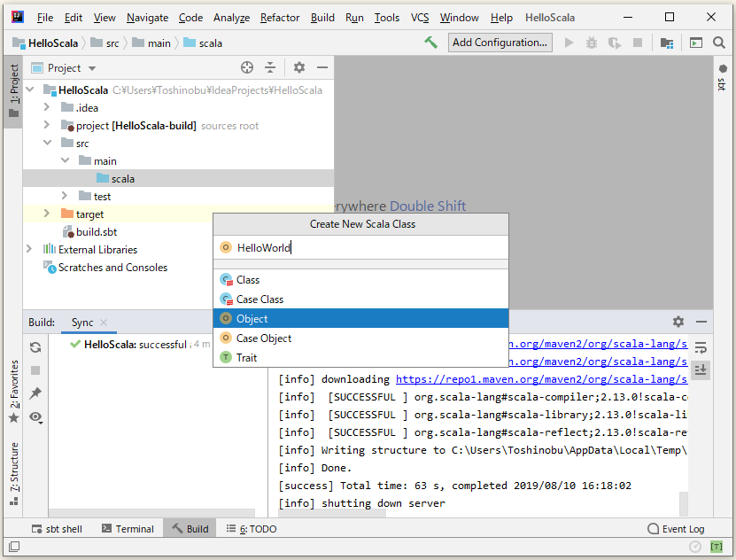Image resolution: width=736 pixels, height=560 pixels.
Task: Open the VCS menu
Action: pos(420,18)
